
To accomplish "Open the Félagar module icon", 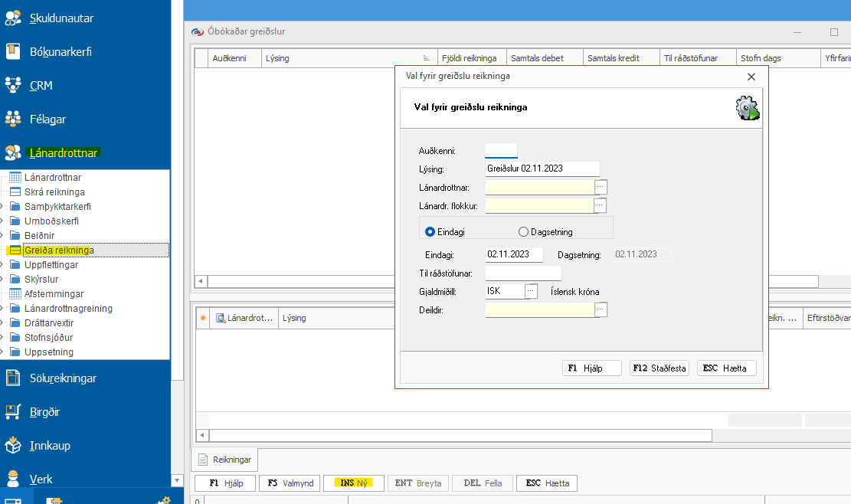I will pyautogui.click(x=13, y=119).
